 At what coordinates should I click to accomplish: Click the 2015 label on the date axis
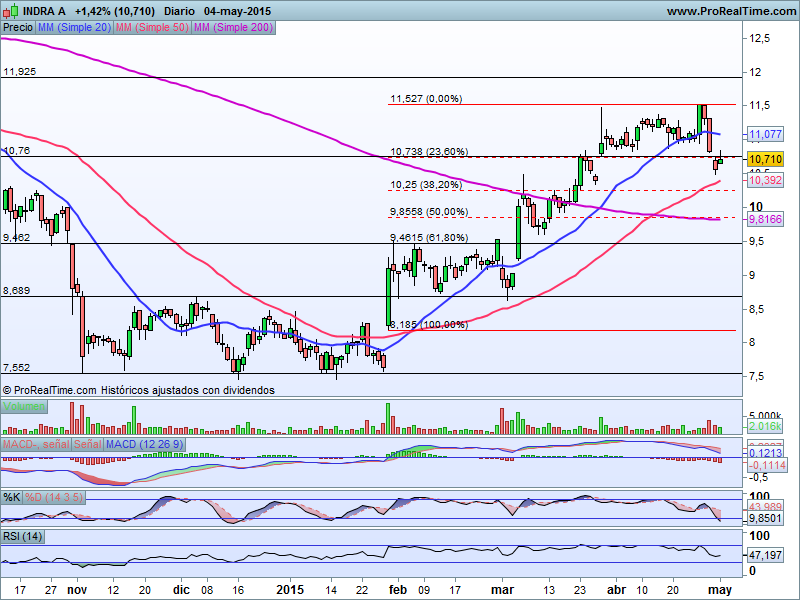tap(290, 590)
